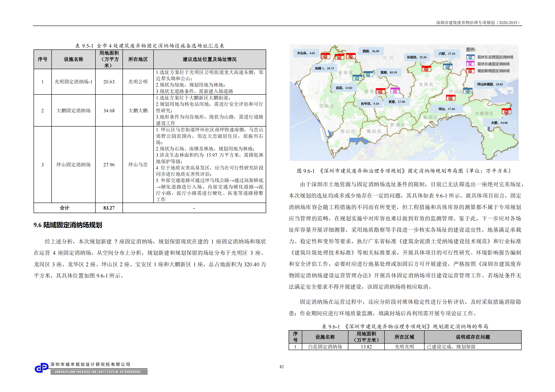Click the 长牛坑, 5.10 map callout

[370, 103]
